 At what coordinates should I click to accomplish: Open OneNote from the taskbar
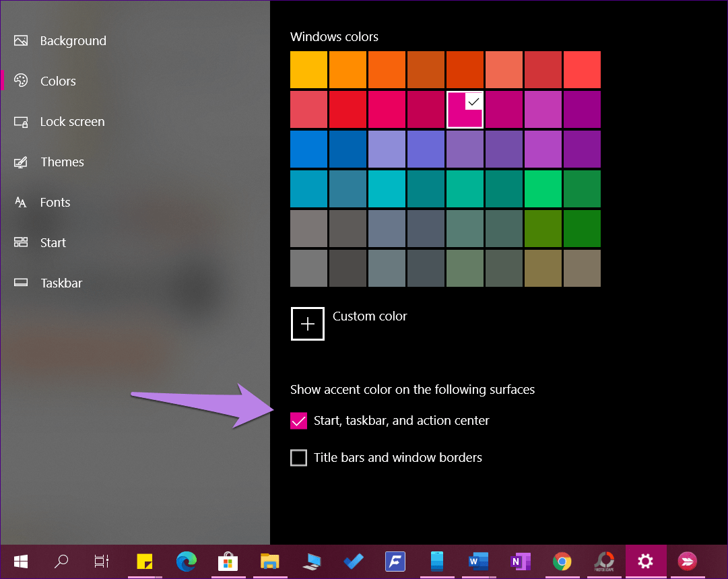pos(520,561)
